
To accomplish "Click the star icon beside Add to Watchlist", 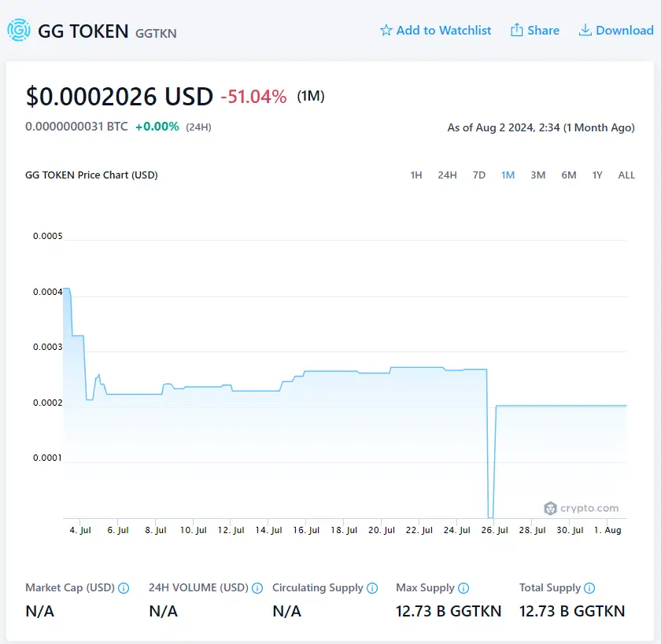I will pos(386,30).
